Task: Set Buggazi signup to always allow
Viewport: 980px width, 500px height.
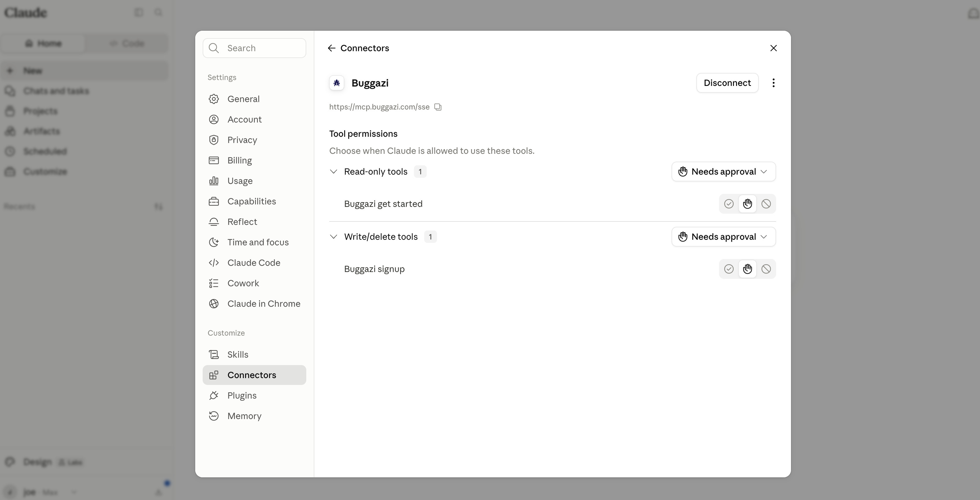Action: coord(729,269)
